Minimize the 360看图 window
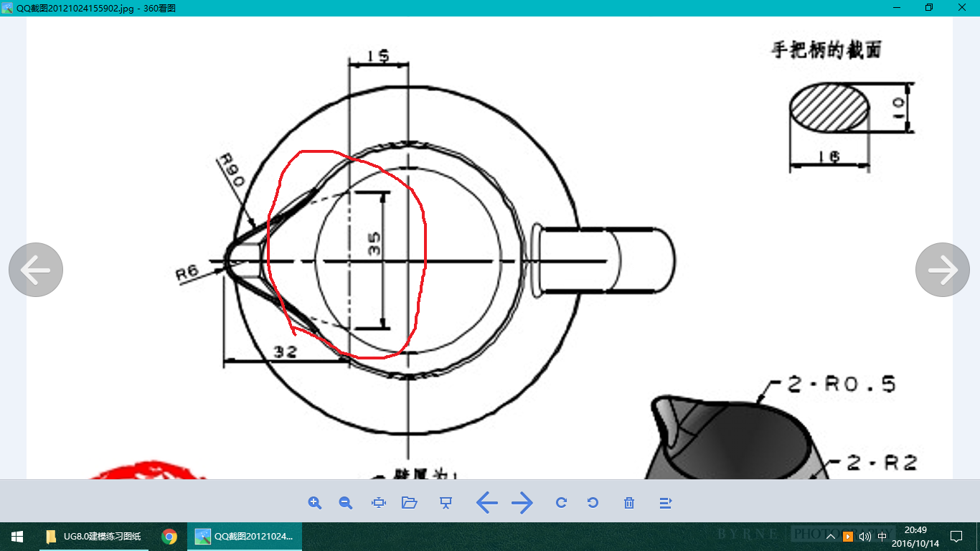 pyautogui.click(x=896, y=7)
